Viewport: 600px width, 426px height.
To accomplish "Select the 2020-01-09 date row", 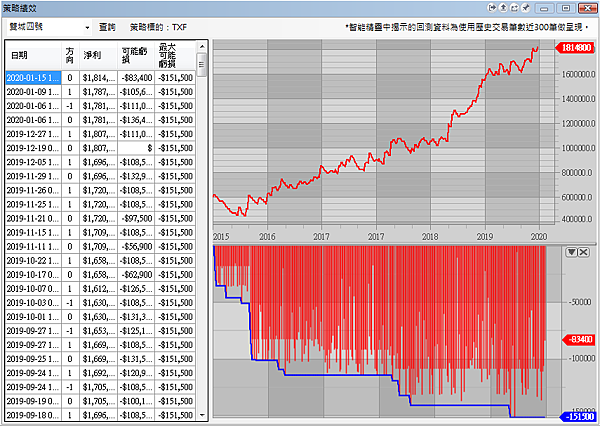I will click(x=100, y=92).
